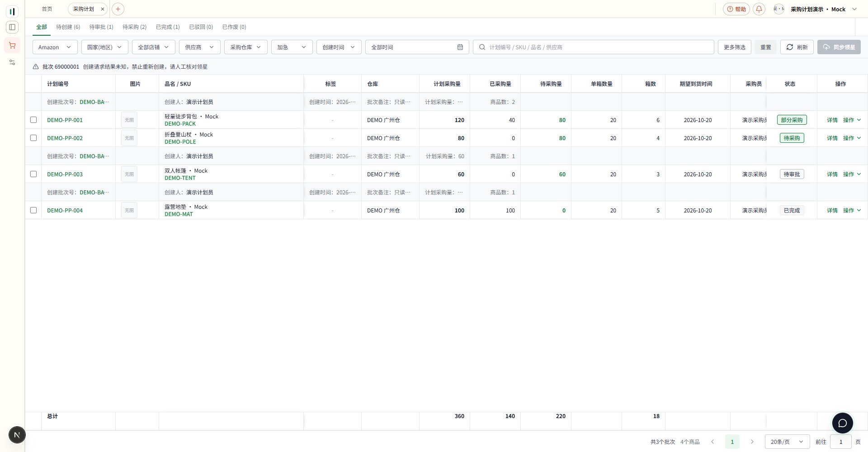Change the 20条/页 page size dropdown
Screen dimensions: 868x452
click(787, 442)
